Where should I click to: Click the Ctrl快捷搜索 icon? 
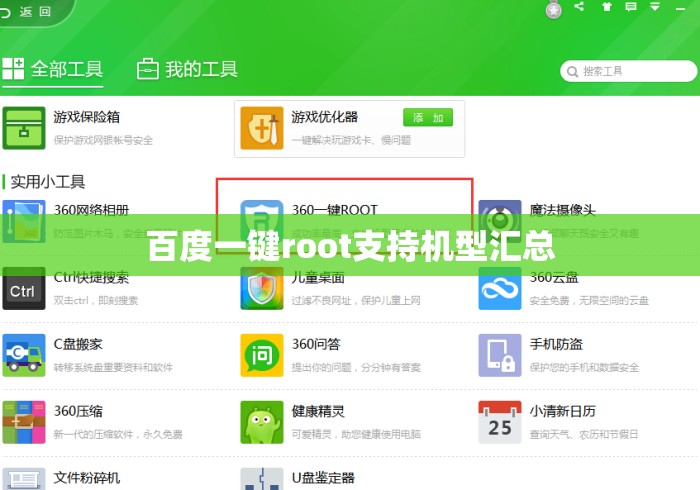pyautogui.click(x=24, y=288)
